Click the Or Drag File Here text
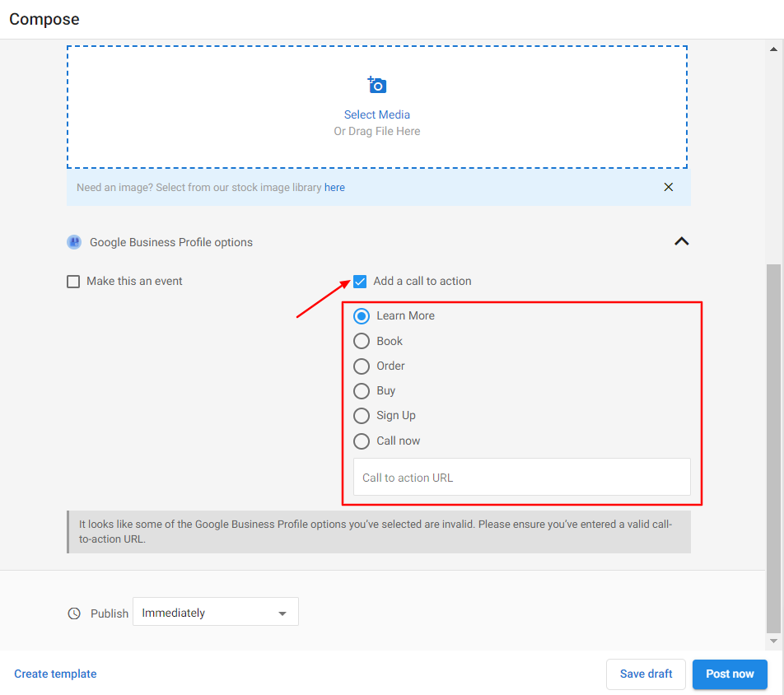Screen dimensions: 784x695 [x=377, y=131]
